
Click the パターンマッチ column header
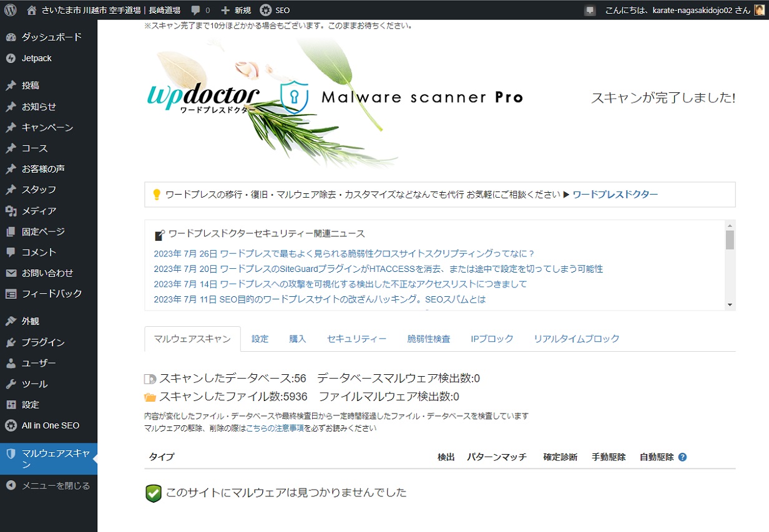pyautogui.click(x=497, y=457)
